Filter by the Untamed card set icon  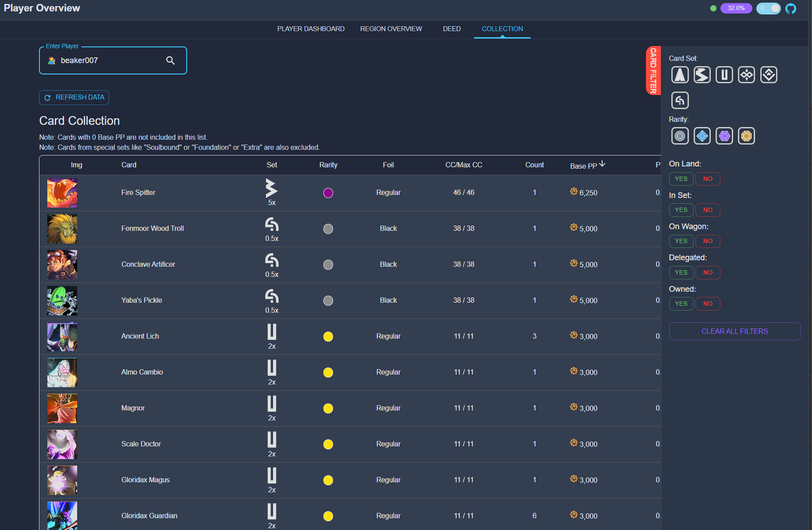[x=724, y=75]
